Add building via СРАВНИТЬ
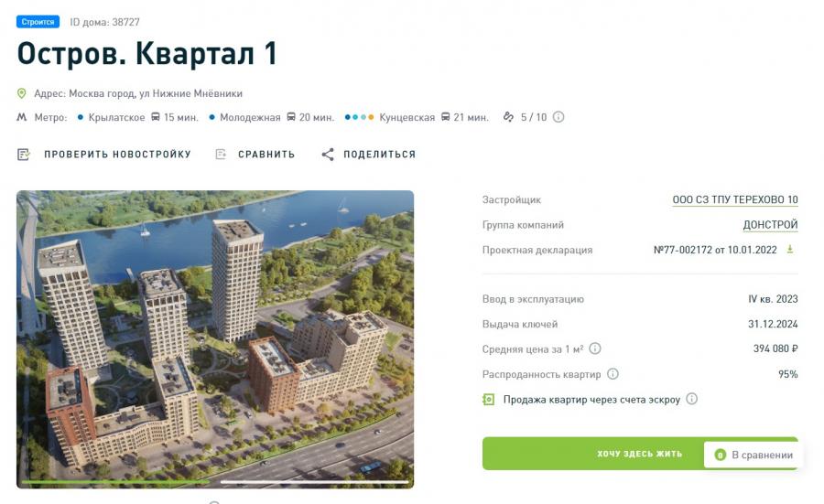Viewport: 824px width, 504px height. click(255, 155)
